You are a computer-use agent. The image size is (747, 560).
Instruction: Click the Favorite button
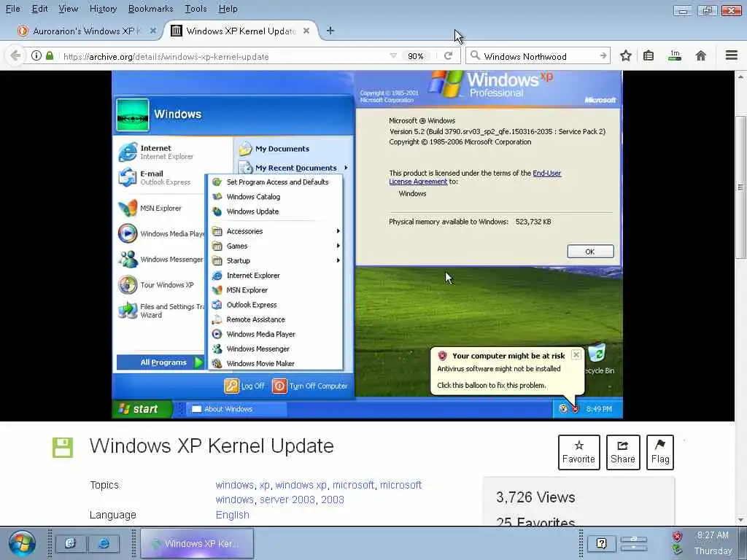[578, 452]
